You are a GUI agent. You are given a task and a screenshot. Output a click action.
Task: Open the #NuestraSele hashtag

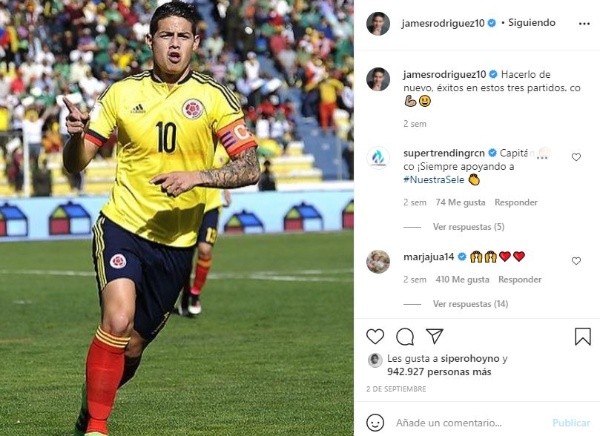[434, 180]
